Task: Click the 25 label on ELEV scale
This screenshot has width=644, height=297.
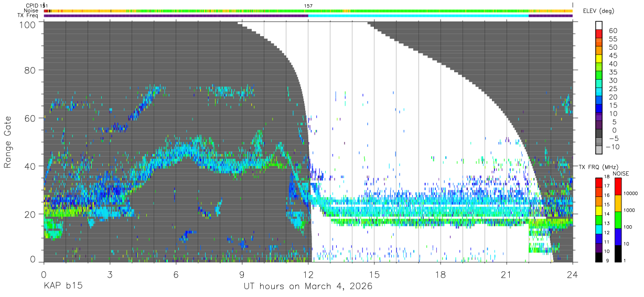Action: (612, 89)
